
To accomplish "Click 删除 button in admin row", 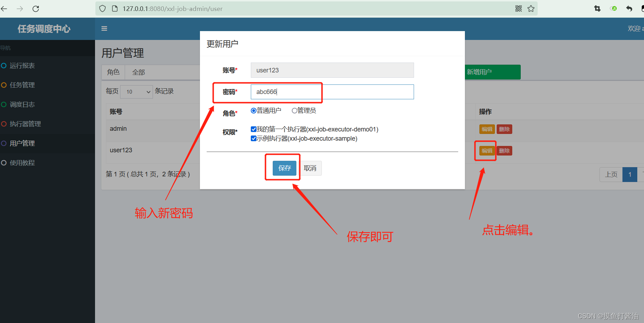I will click(504, 129).
